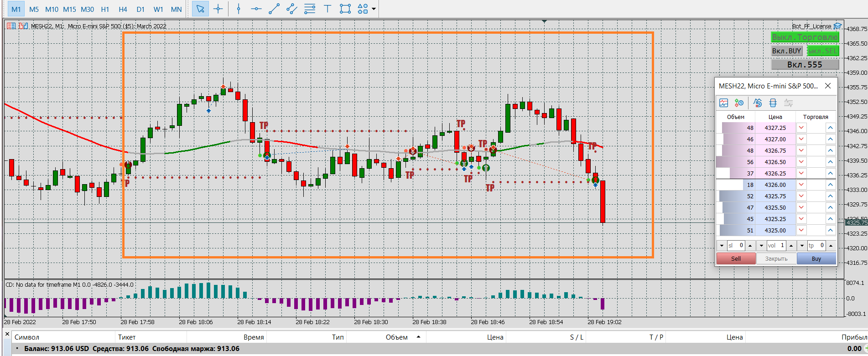Click sell arrow at price 4325.00

coord(802,231)
